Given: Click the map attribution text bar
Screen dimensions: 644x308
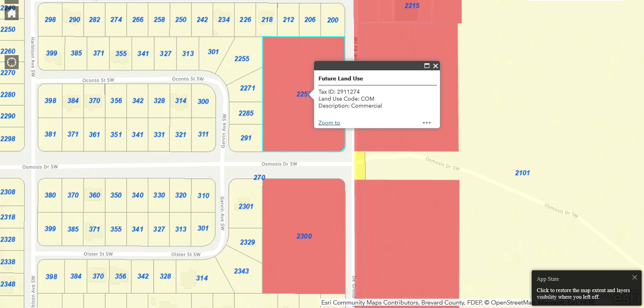Looking at the screenshot, I should (x=425, y=302).
